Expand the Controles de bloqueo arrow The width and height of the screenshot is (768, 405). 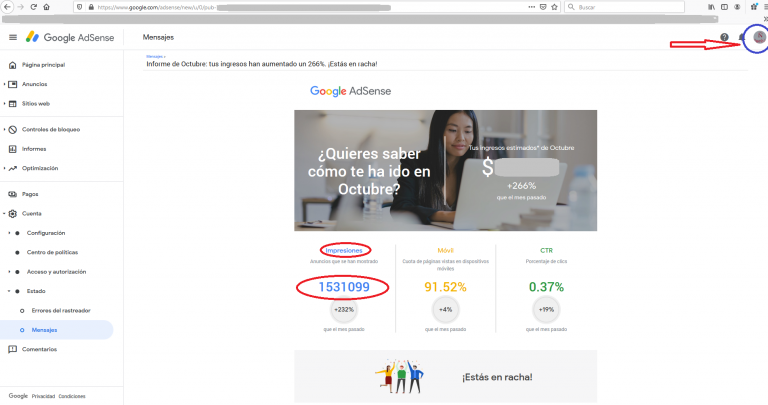(x=4, y=130)
